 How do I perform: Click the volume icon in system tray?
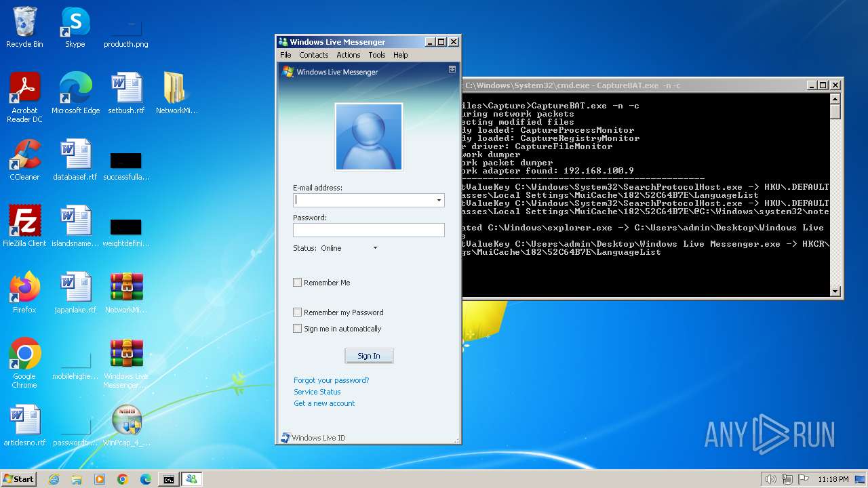770,479
